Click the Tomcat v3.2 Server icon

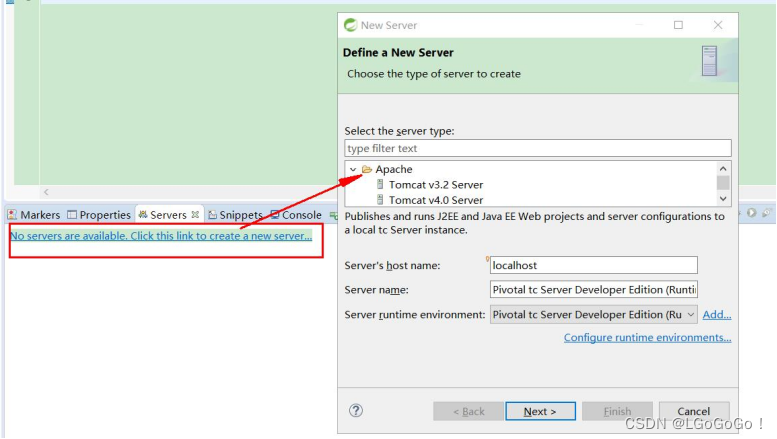tap(380, 184)
